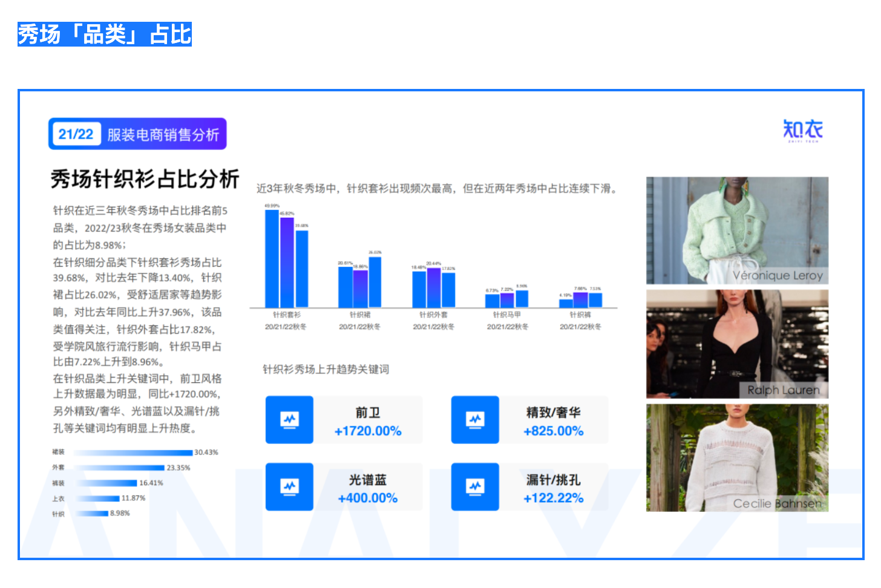Click the Ralph Lauren caption
Viewport: 881px width, 588px height.
(x=784, y=390)
